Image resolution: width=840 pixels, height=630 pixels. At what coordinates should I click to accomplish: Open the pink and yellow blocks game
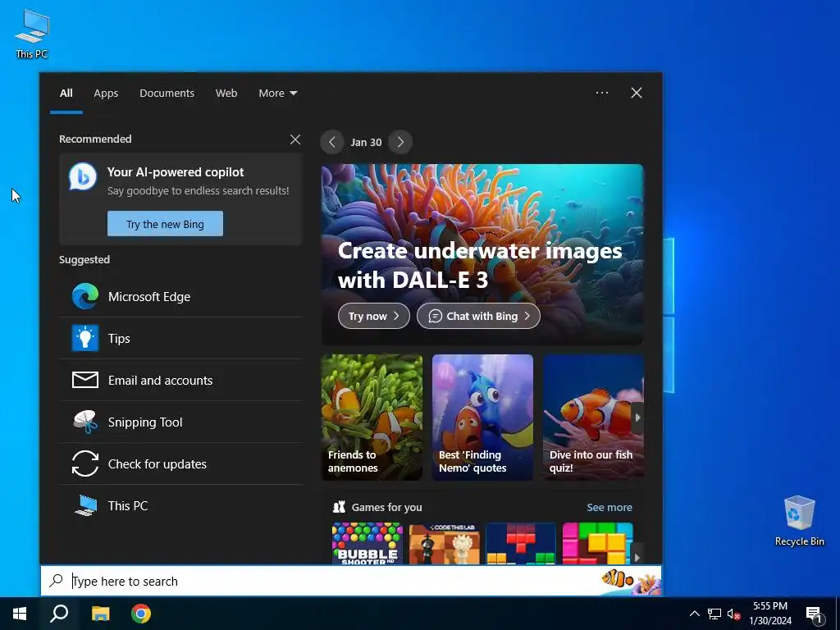click(x=597, y=543)
